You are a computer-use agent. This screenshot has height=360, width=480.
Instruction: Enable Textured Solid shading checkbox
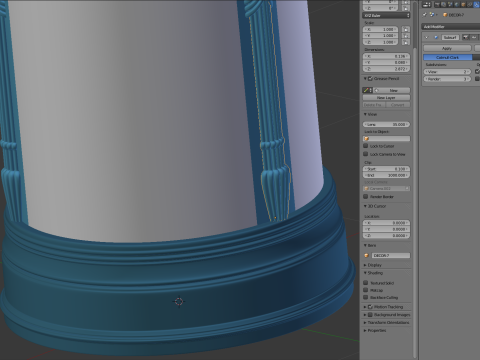tap(366, 283)
